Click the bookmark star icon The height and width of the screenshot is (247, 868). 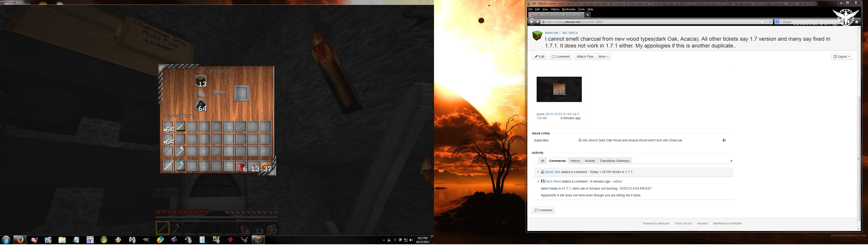pos(762,22)
